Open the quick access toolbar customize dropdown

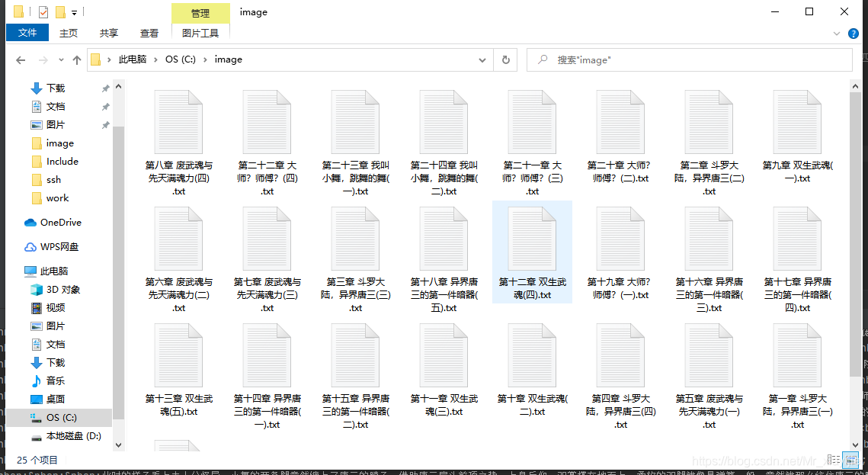pos(74,12)
